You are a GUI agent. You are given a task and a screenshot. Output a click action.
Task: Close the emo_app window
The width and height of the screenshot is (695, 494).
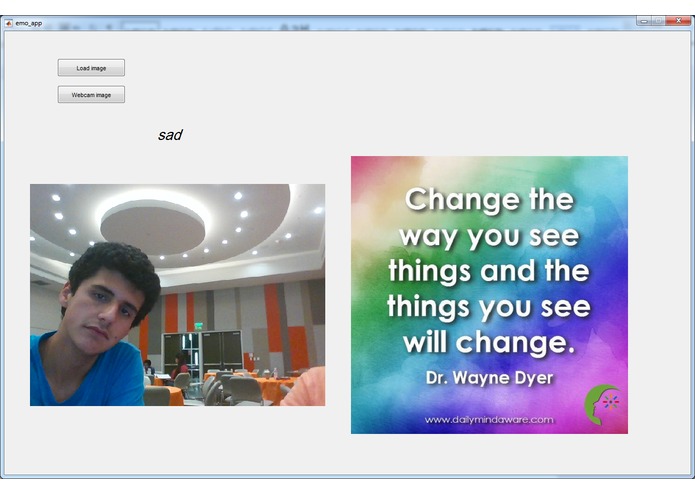(x=678, y=20)
